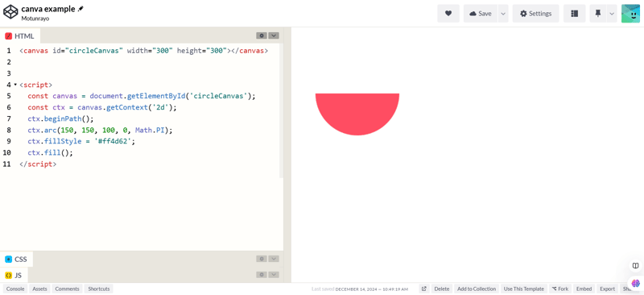Expand the pinned items dropdown arrow

612,14
